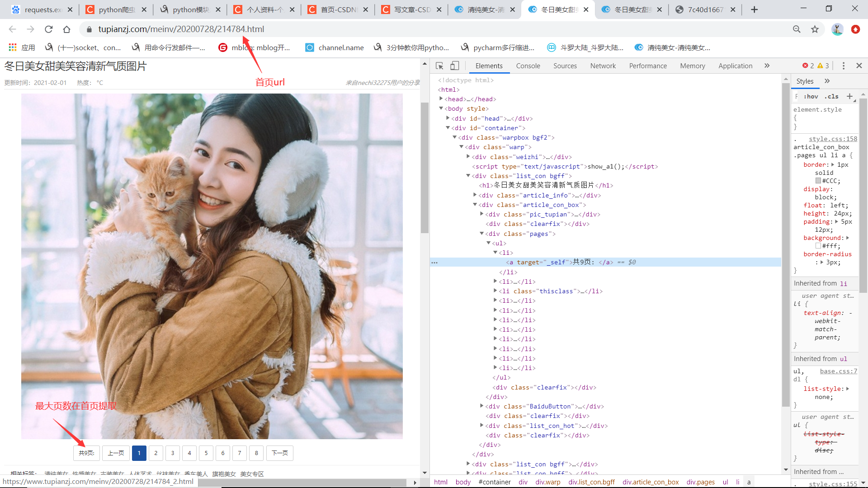Click the browser home icon
Screen dimensions: 868x488
click(x=66, y=29)
